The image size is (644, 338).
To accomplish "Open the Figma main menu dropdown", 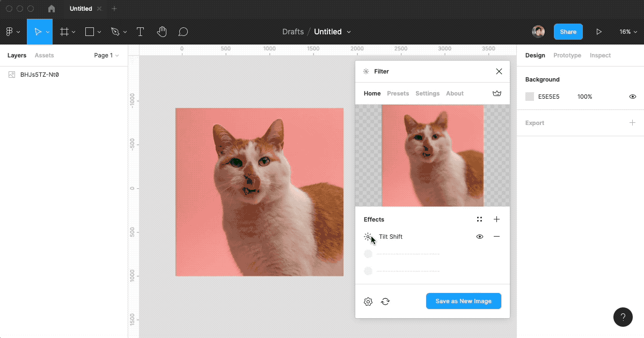I will click(x=13, y=32).
